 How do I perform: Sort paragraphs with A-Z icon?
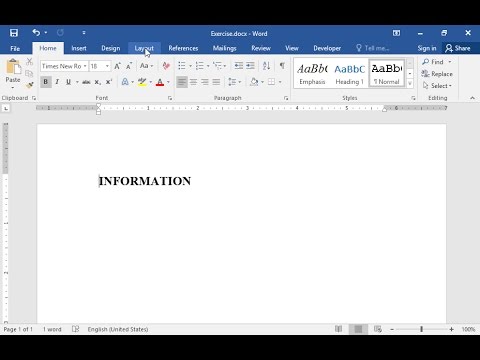(x=266, y=66)
